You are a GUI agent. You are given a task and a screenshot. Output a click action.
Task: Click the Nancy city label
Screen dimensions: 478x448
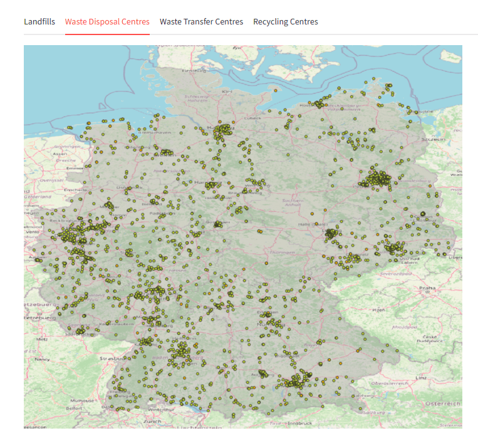[x=42, y=359]
